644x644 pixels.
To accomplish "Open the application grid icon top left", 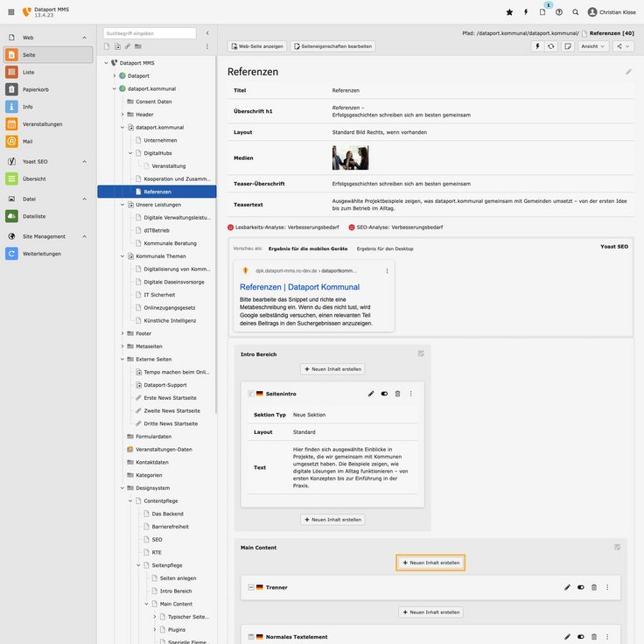I will tap(10, 12).
